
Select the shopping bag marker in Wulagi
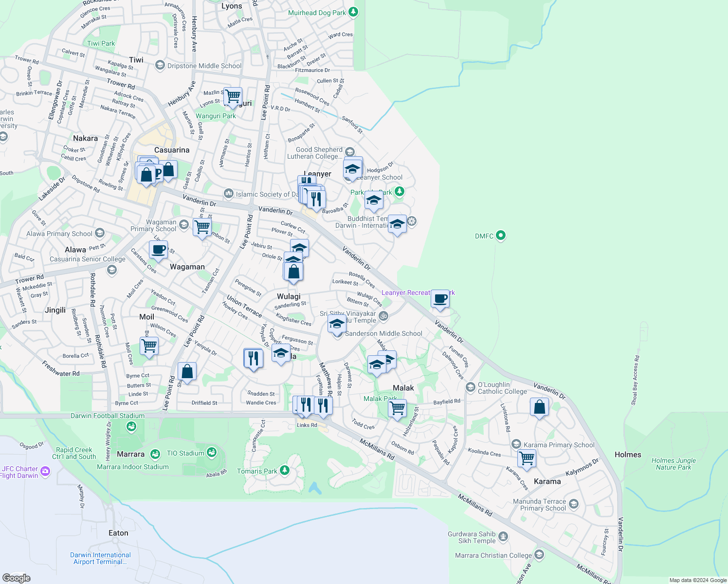point(293,273)
